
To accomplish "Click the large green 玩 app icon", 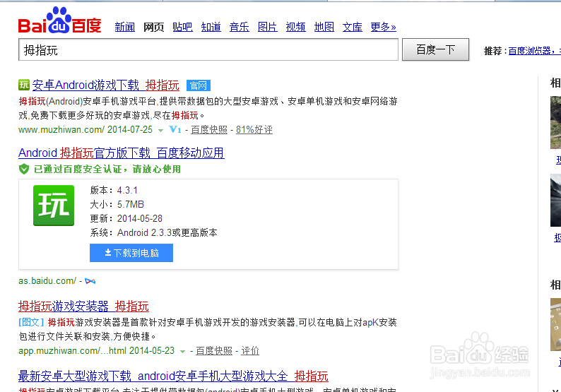I will [54, 206].
